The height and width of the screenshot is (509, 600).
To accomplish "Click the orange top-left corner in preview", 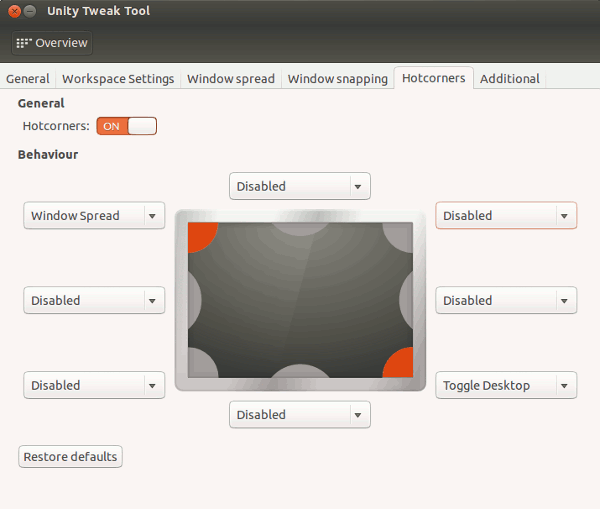I will tap(201, 235).
